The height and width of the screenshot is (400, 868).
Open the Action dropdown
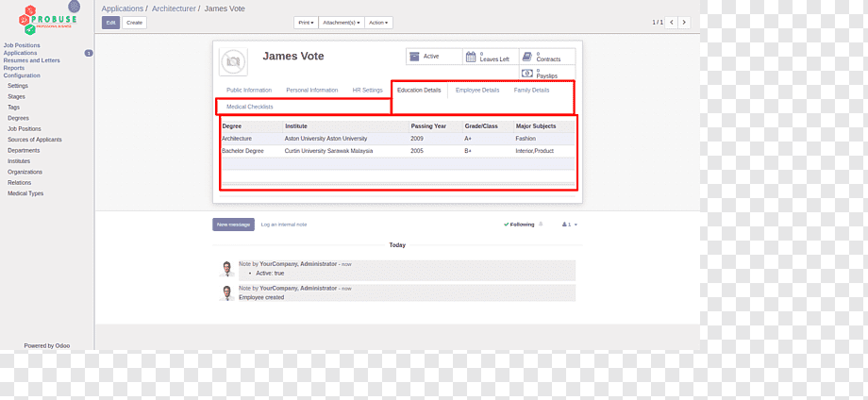click(x=378, y=23)
